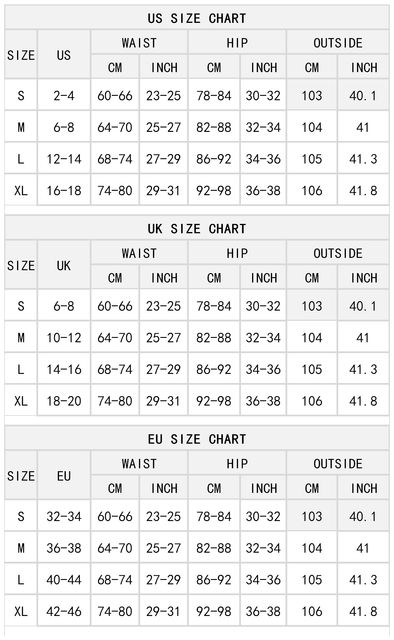Click UK size 10-12 cell
394x640 pixels.
coord(64,338)
